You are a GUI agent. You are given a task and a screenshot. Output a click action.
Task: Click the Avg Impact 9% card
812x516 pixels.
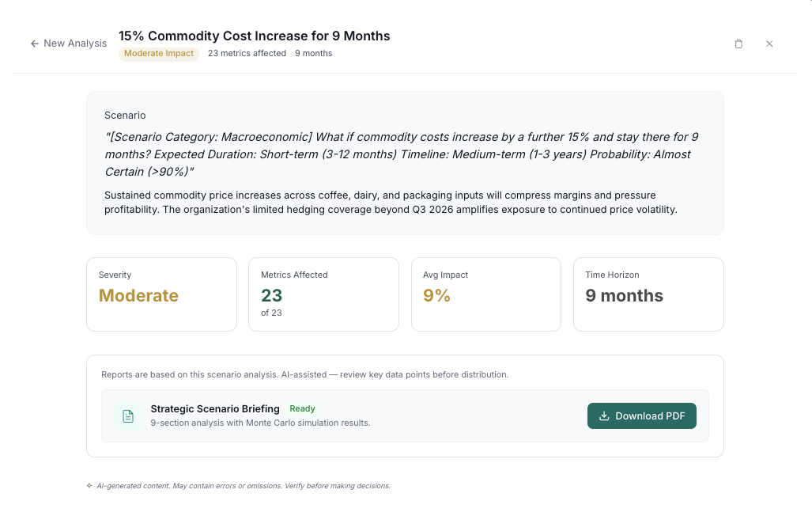point(485,294)
